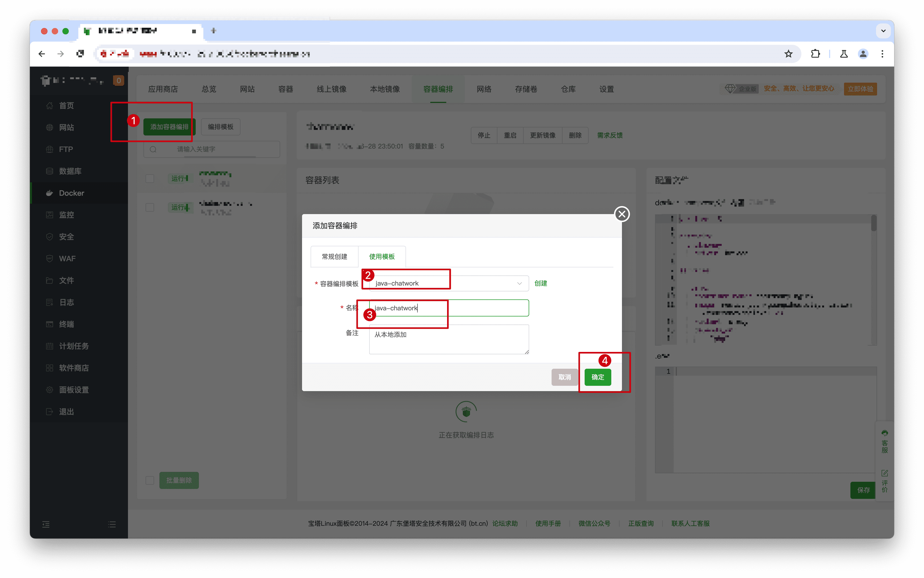924x578 pixels.
Task: Click the browser back arrow
Action: click(42, 54)
